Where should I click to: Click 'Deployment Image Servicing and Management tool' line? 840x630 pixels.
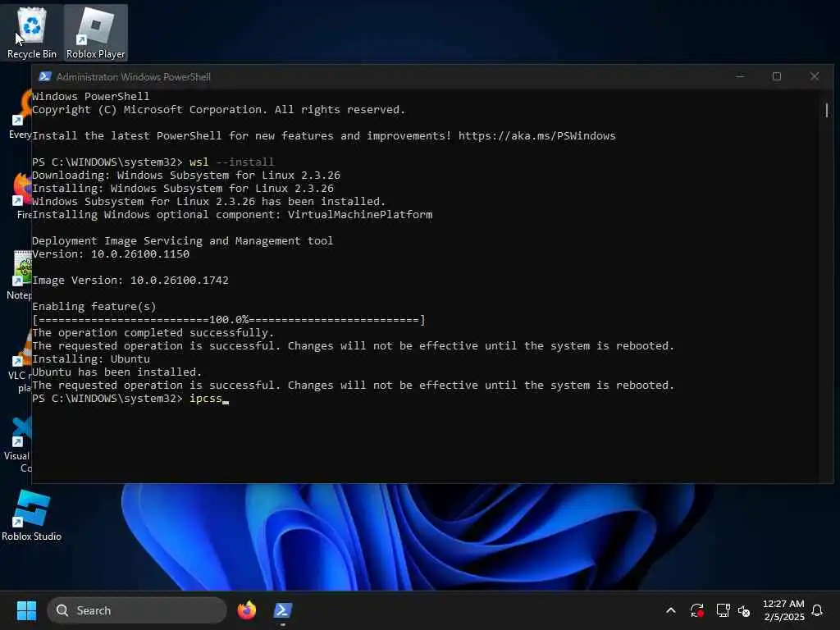tap(183, 241)
